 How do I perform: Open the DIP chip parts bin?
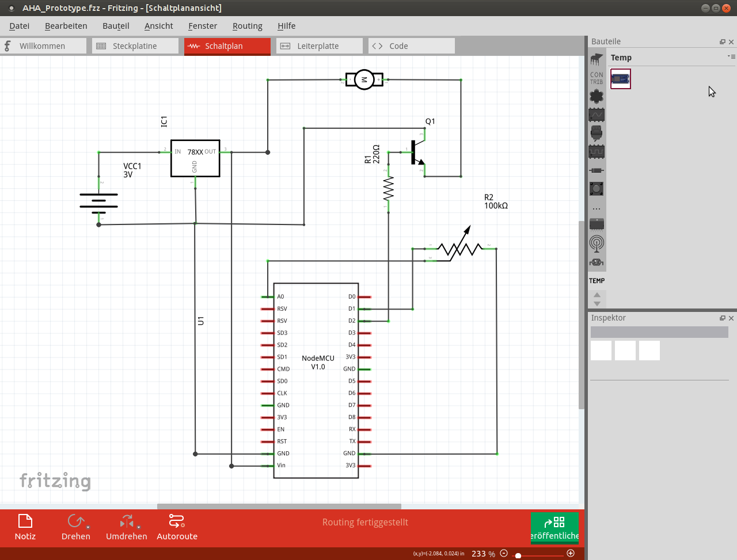click(x=597, y=59)
